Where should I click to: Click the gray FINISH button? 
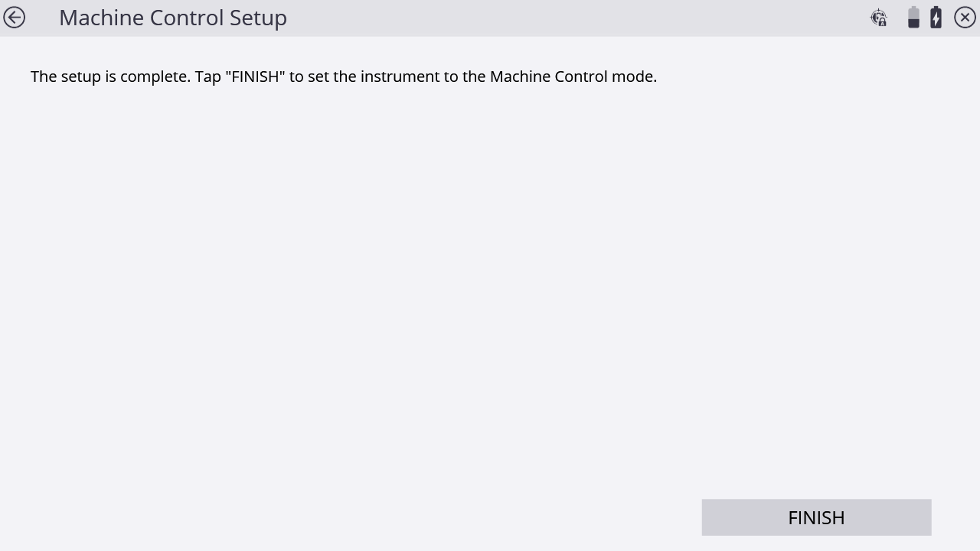pyautogui.click(x=816, y=517)
